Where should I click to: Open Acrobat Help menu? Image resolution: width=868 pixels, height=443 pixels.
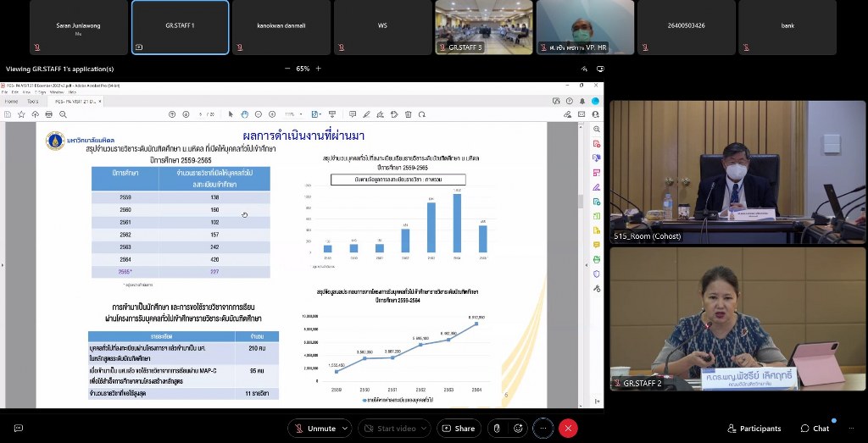pos(73,91)
